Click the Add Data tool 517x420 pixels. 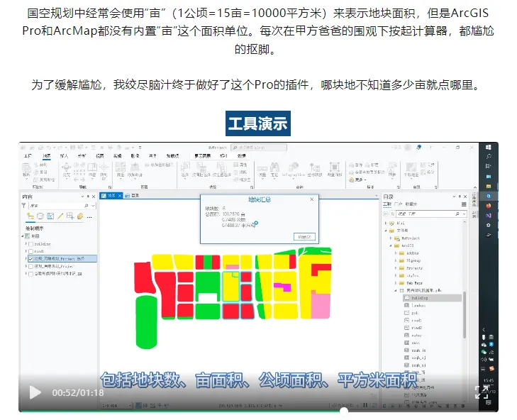pos(135,170)
